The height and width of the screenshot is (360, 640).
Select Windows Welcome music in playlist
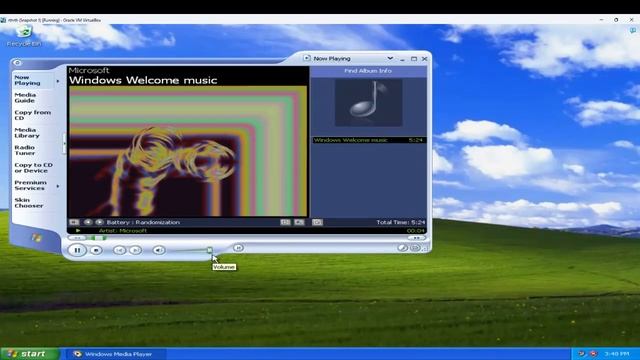click(x=368, y=140)
